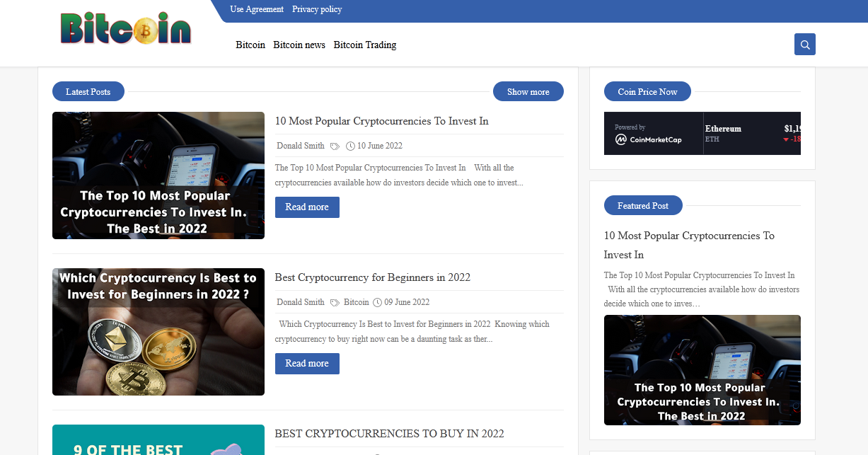
Task: Click Donald Smith on the Beginners post
Action: [x=301, y=302]
